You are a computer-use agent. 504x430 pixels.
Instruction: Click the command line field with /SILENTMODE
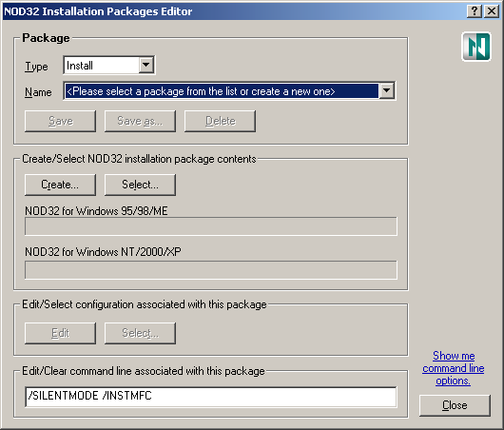click(211, 398)
